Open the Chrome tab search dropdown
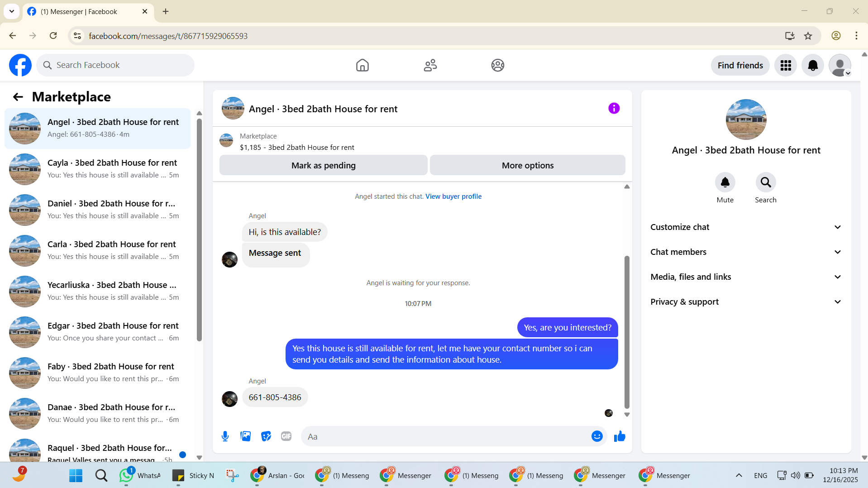This screenshot has height=488, width=868. tap(12, 11)
